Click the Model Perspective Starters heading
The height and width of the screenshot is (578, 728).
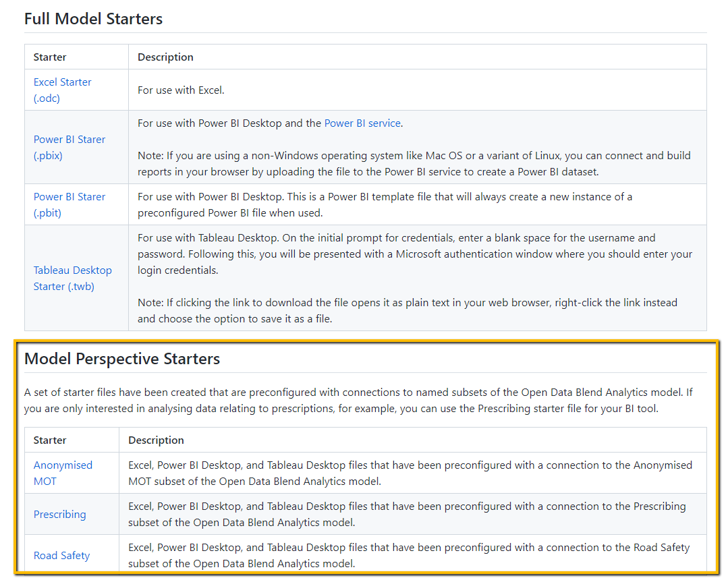pyautogui.click(x=122, y=359)
